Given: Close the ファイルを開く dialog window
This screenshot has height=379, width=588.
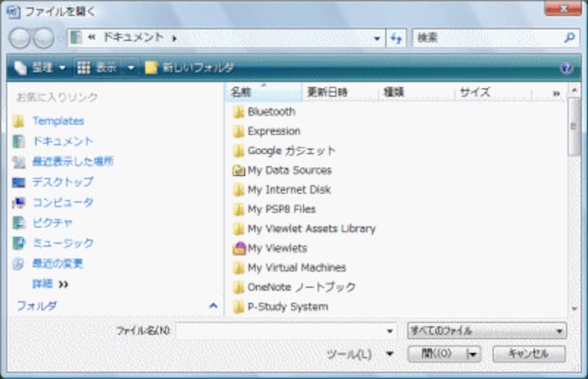Looking at the screenshot, I should point(563,9).
